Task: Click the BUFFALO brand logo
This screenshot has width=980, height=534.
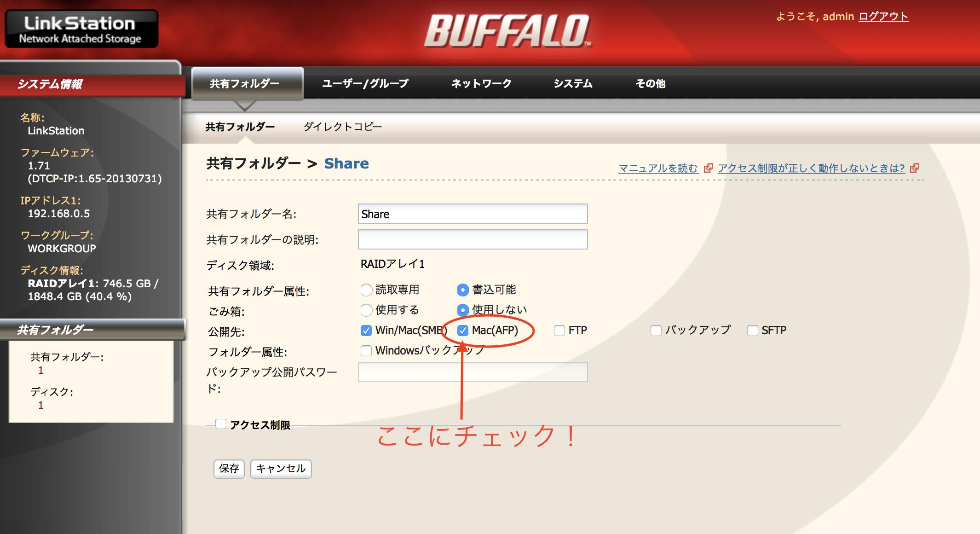Action: 507,31
